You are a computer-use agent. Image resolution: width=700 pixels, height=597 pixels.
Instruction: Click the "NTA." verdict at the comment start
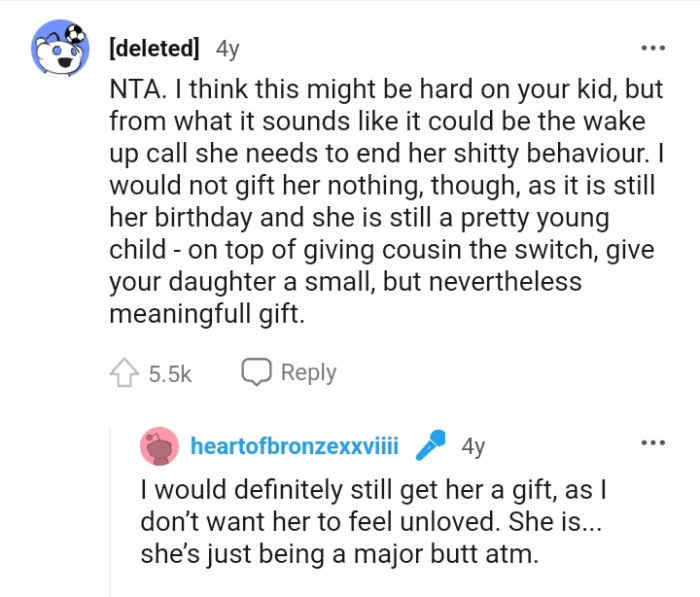(x=136, y=89)
